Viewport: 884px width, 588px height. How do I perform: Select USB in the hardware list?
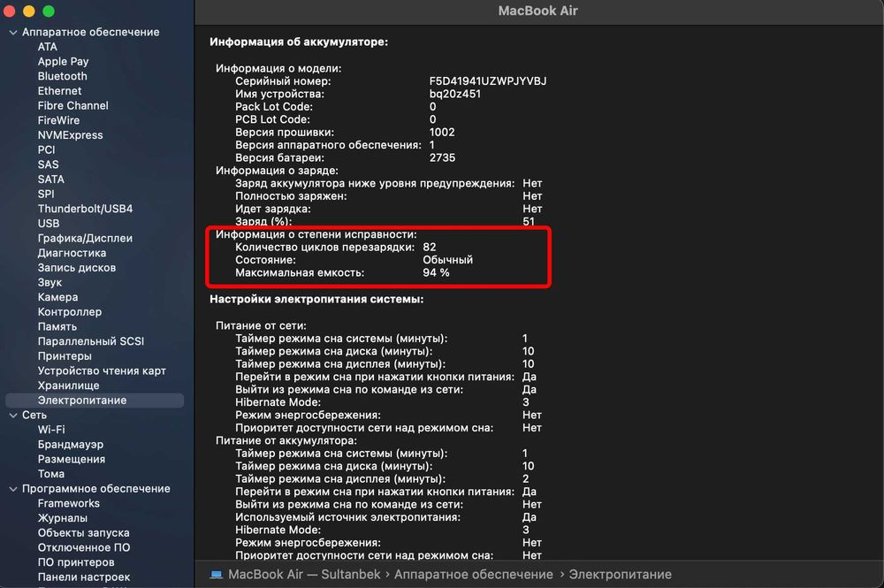tap(49, 223)
